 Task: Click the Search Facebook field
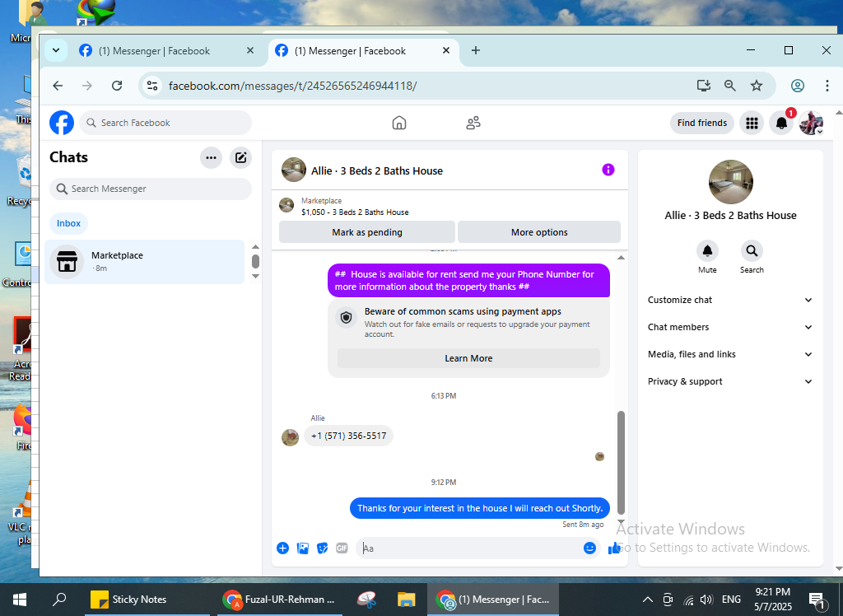(x=165, y=123)
